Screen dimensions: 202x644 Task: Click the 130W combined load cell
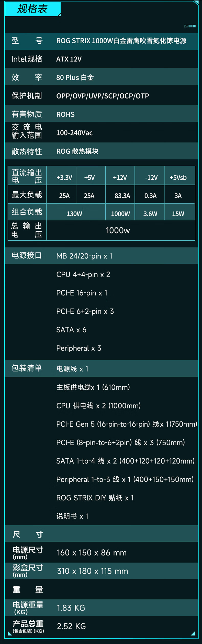(74, 214)
